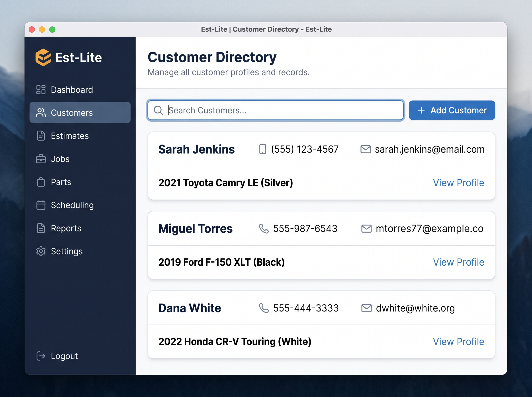532x397 pixels.
Task: Click Sarah Jenkins' mobile phone icon
Action: click(x=262, y=149)
